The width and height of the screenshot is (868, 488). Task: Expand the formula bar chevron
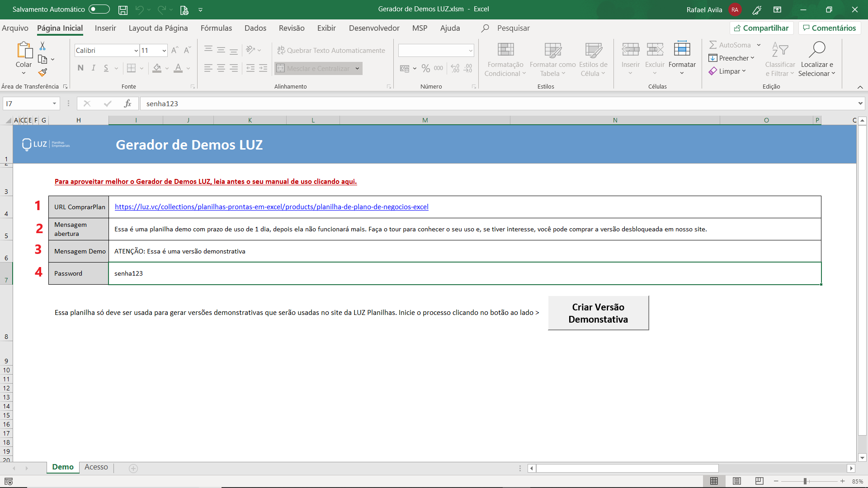(860, 103)
